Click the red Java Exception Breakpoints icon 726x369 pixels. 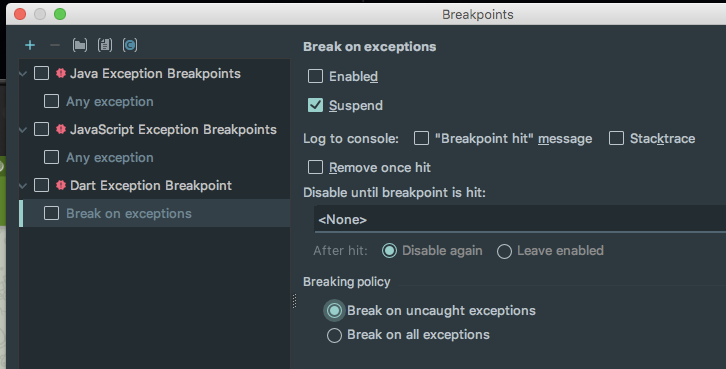[61, 73]
